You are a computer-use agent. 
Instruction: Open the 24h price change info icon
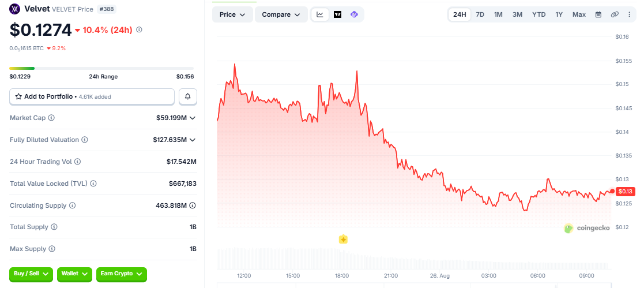139,29
